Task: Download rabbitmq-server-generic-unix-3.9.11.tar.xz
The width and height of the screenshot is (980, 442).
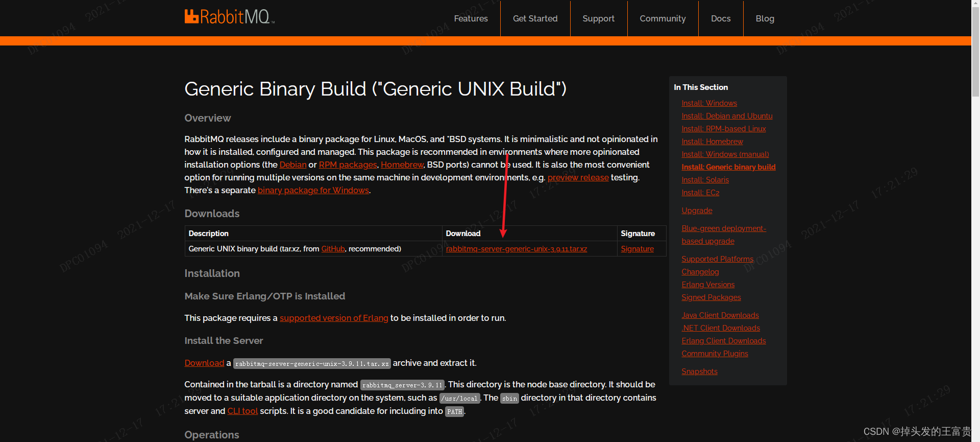Action: pos(516,249)
